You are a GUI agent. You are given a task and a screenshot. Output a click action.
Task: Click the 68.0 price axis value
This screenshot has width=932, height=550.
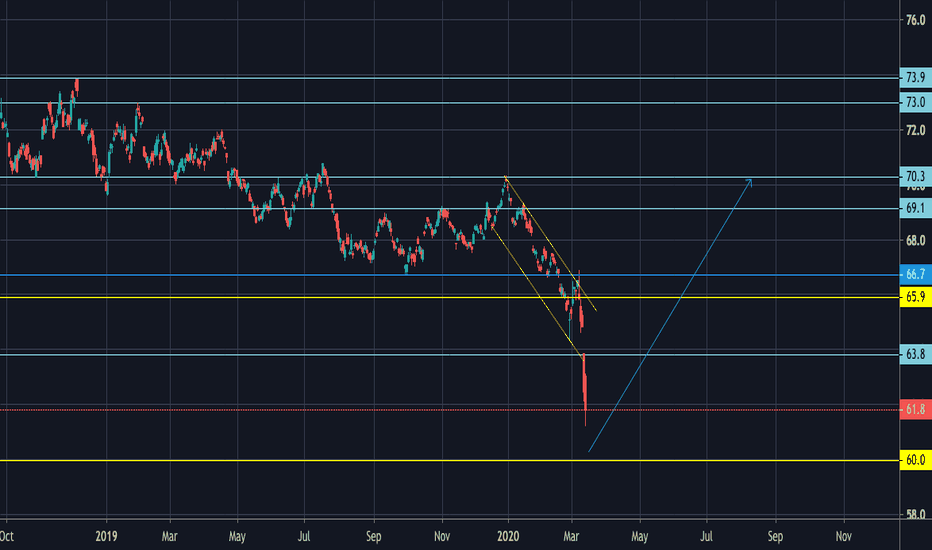(x=915, y=241)
